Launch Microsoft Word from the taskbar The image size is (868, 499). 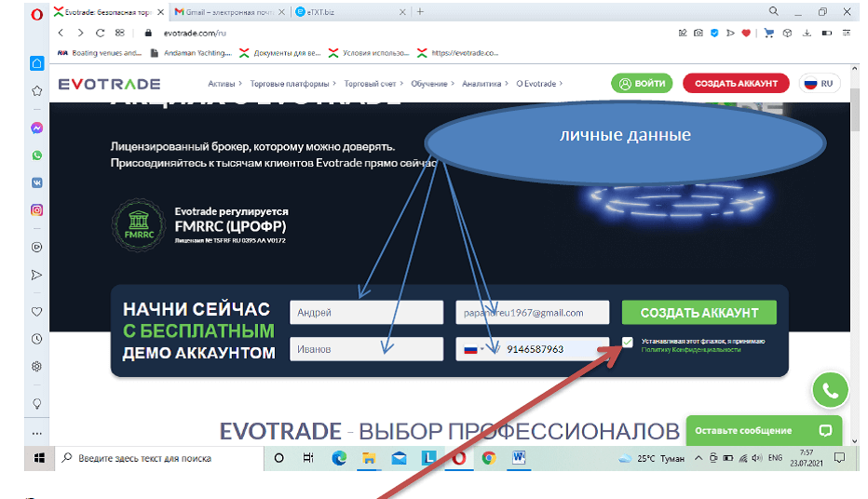tap(519, 458)
